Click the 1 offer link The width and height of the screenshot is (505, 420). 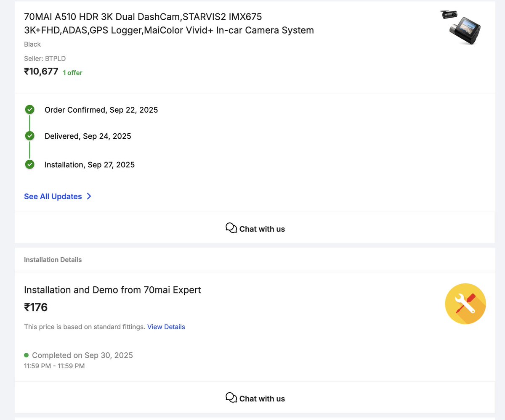coord(72,73)
